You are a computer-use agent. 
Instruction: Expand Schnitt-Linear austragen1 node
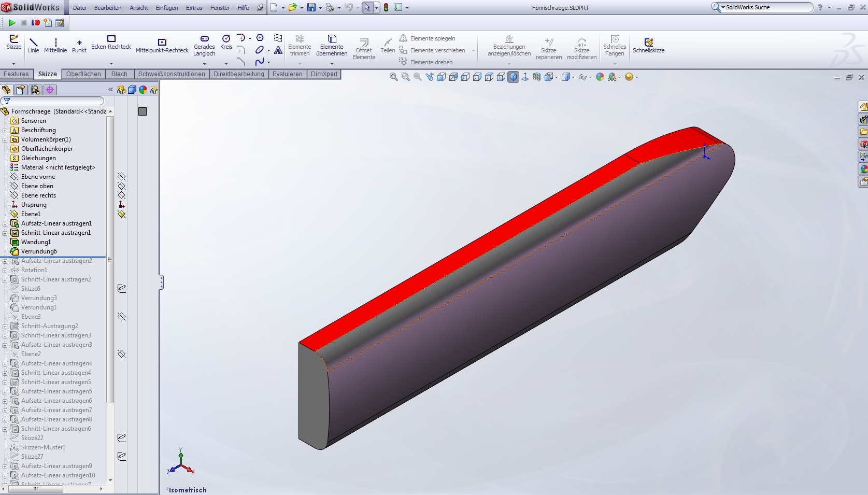click(5, 233)
